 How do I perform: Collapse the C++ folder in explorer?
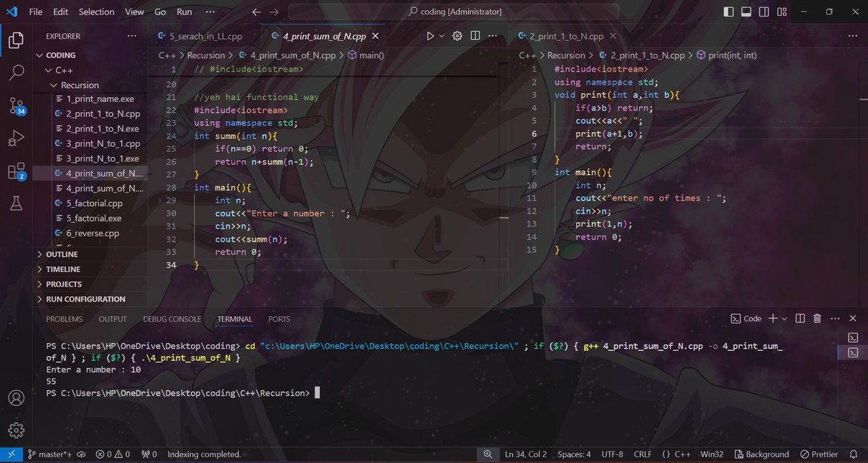[x=90, y=70]
